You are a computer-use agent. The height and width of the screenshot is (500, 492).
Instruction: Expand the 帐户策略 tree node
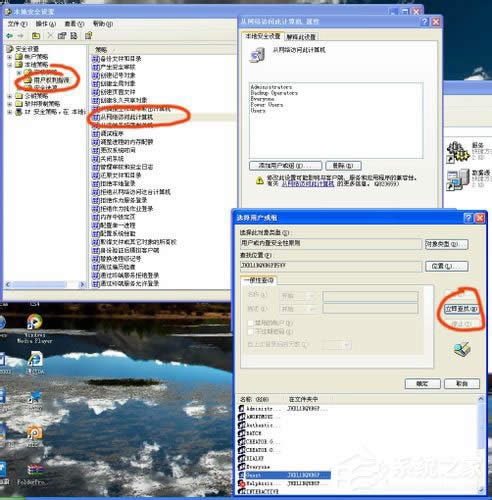(x=10, y=57)
